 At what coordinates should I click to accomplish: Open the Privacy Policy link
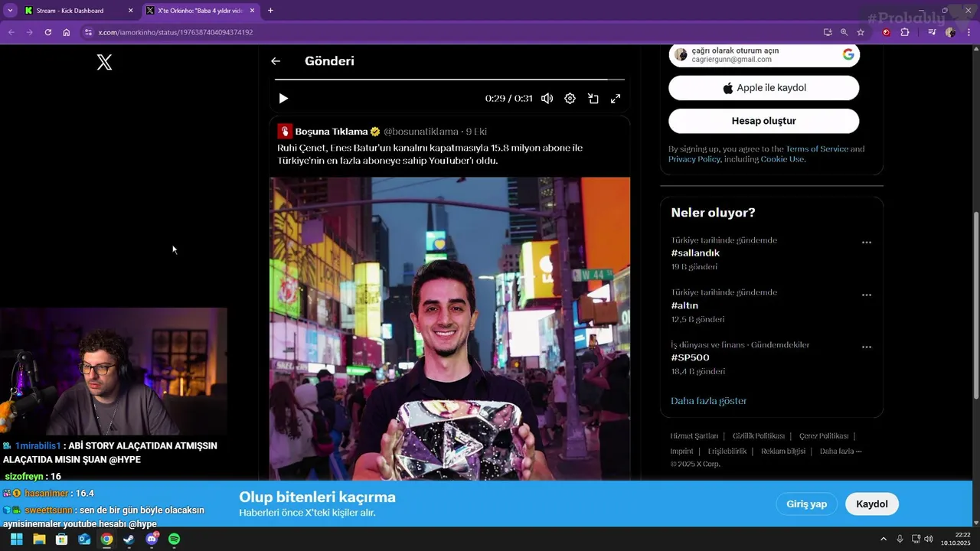click(x=694, y=159)
